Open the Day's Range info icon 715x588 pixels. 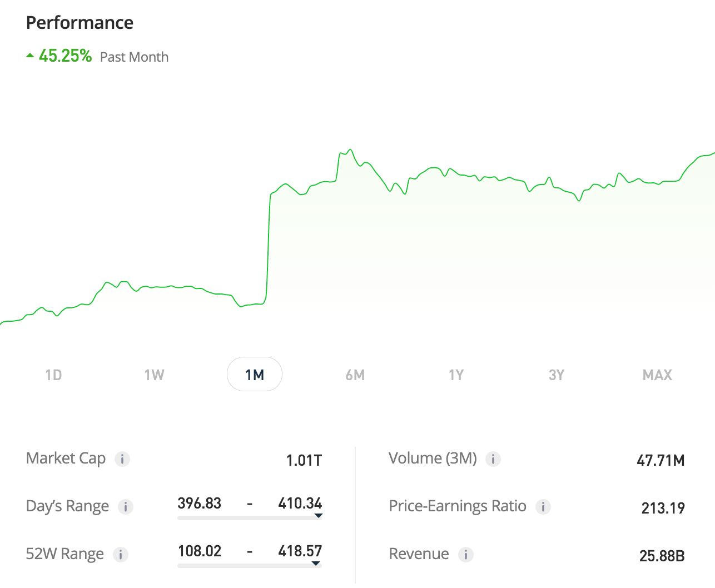pos(126,507)
